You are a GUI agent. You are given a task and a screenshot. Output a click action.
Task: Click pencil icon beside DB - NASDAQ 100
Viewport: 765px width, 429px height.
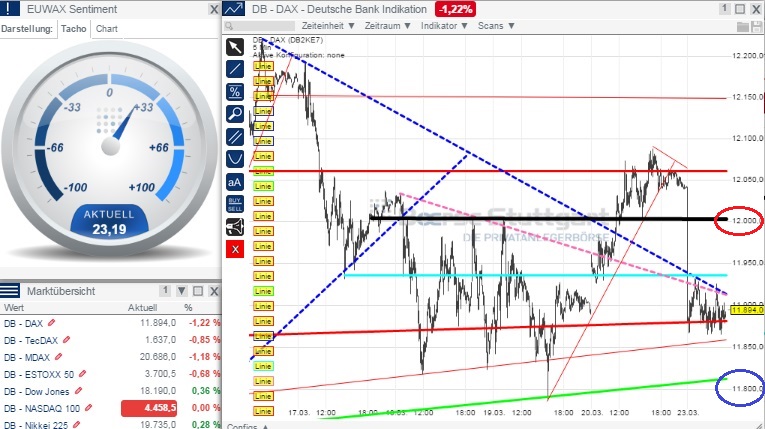pos(88,408)
